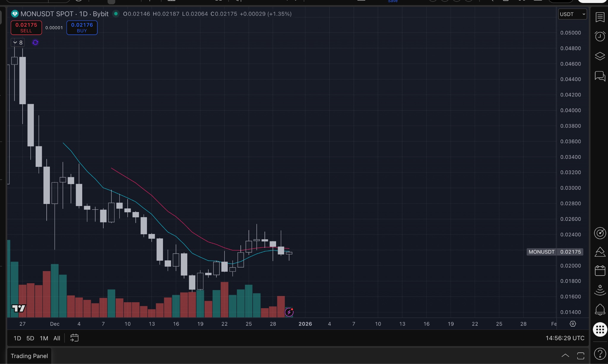Click the green market status dot

pos(116,14)
